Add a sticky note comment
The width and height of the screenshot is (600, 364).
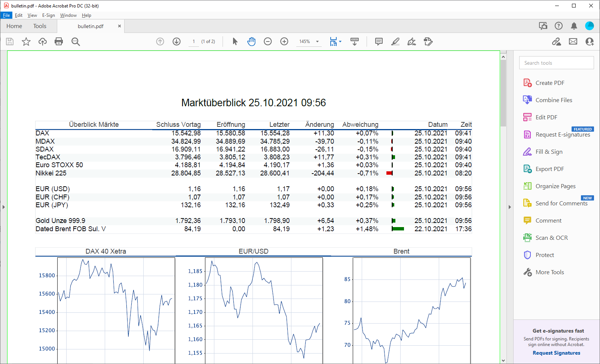(379, 42)
